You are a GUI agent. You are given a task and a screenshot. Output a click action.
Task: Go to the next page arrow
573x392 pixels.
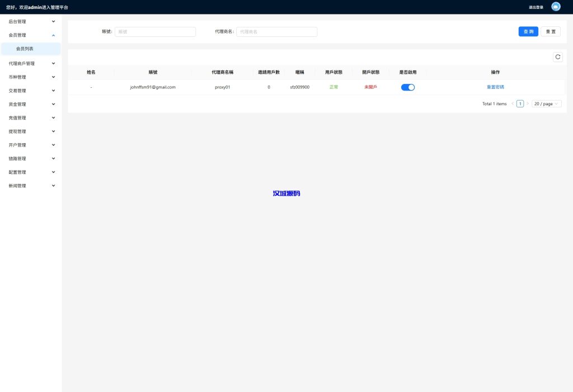[527, 104]
